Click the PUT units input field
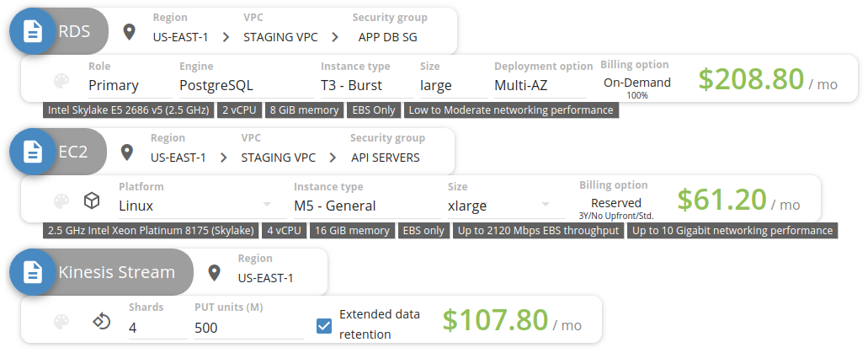Image resolution: width=868 pixels, height=353 pixels. coord(244,327)
